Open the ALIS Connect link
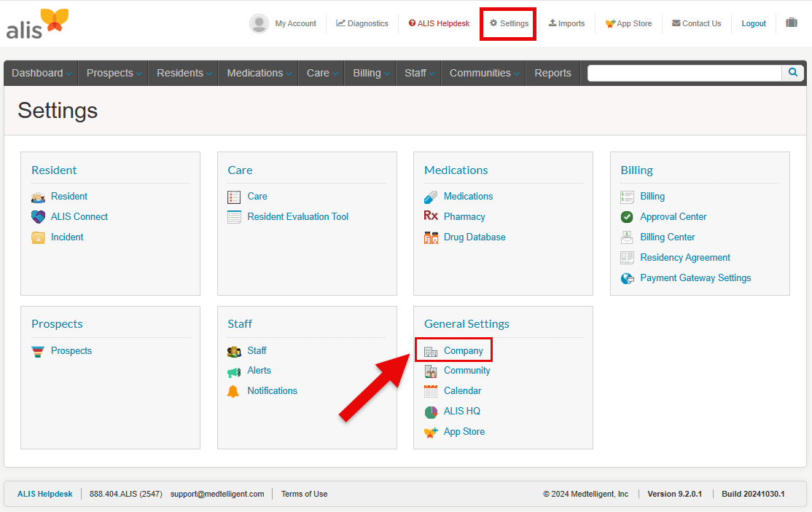The width and height of the screenshot is (812, 512). [79, 217]
